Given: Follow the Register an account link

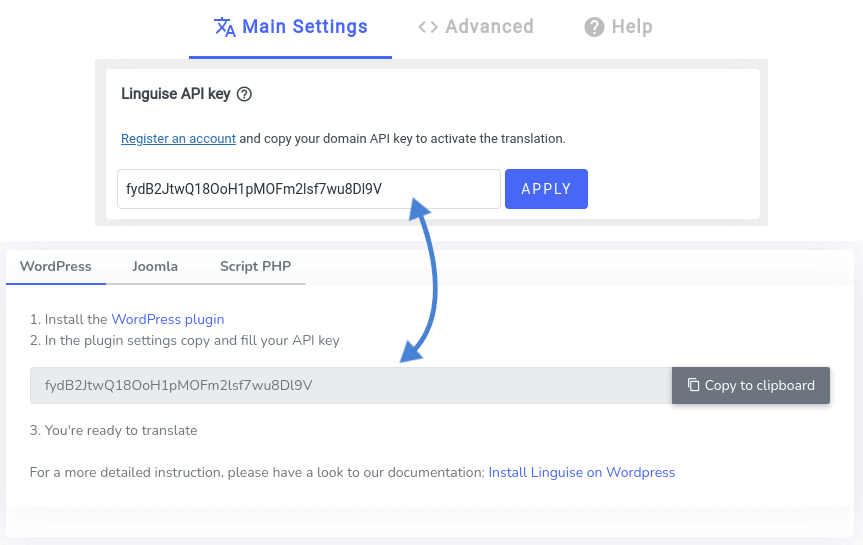Looking at the screenshot, I should [x=178, y=139].
